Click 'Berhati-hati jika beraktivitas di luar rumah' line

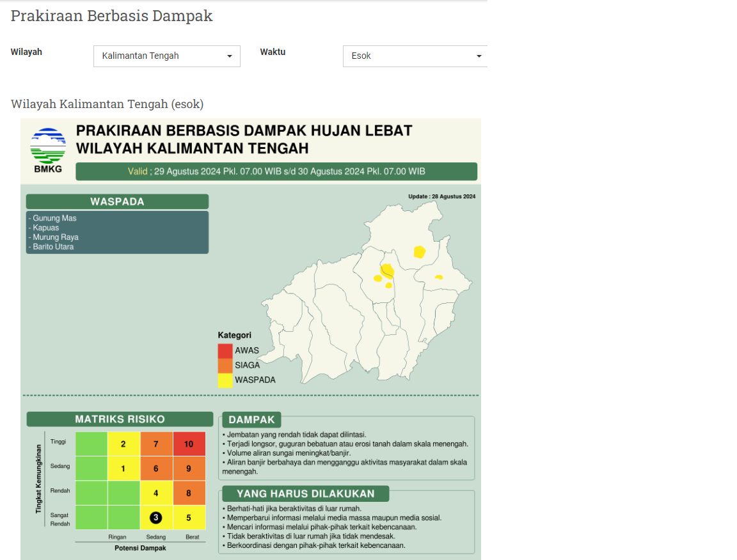[292, 508]
